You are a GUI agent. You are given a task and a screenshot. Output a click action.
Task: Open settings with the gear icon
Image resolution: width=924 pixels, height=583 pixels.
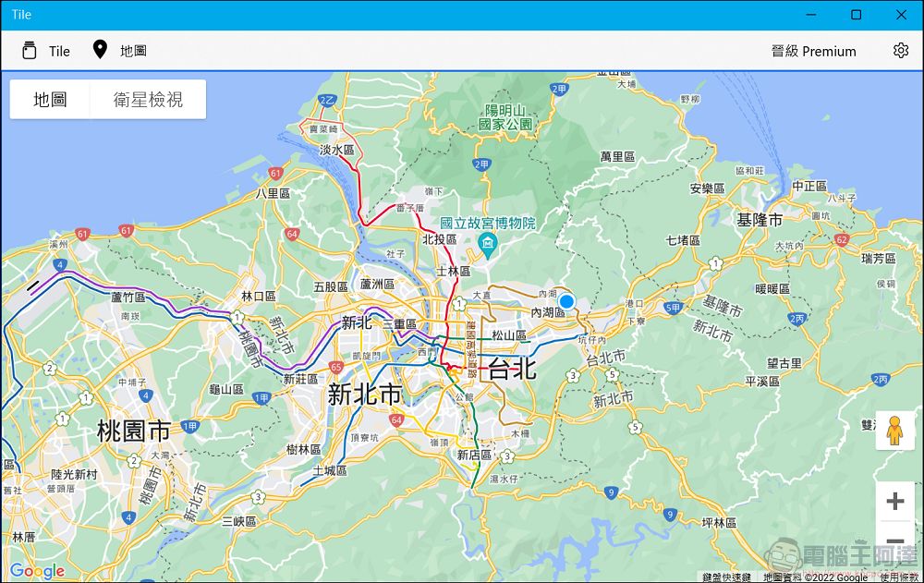(900, 51)
